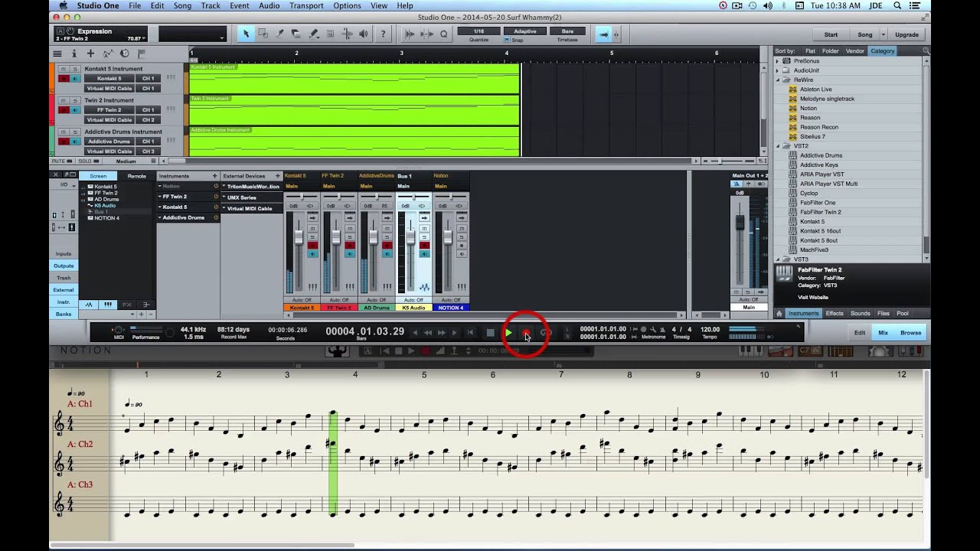Screen dimensions: 980x551
Task: Open the Marker Track flag icon
Action: (141, 54)
